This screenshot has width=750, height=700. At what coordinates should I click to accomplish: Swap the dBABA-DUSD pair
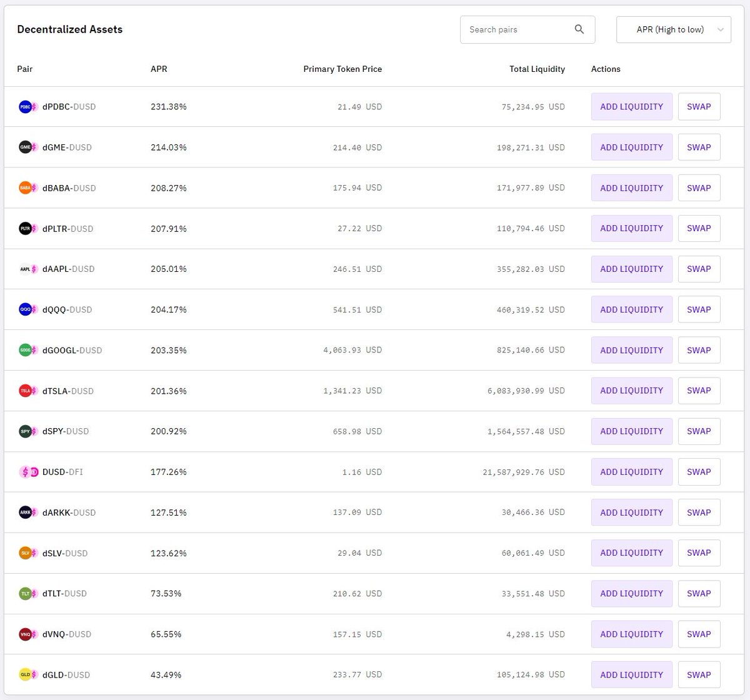tap(699, 188)
